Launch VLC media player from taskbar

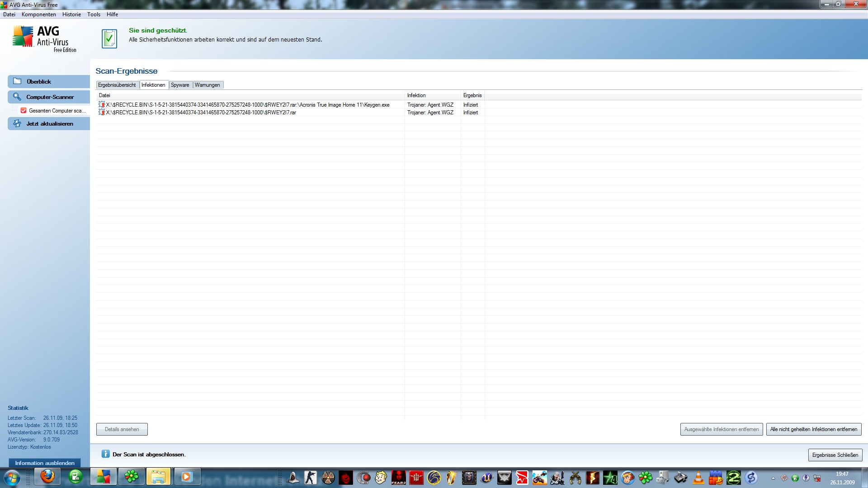698,478
